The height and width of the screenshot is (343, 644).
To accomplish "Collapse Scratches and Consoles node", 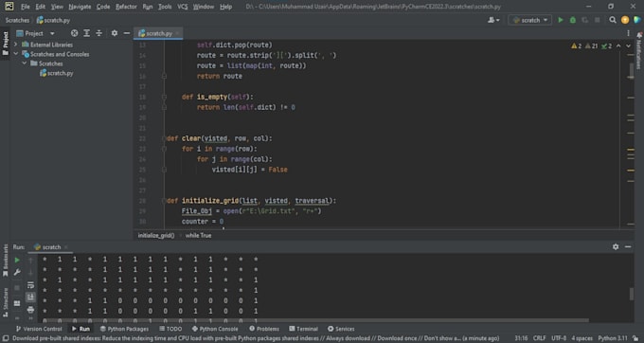I will (15, 54).
